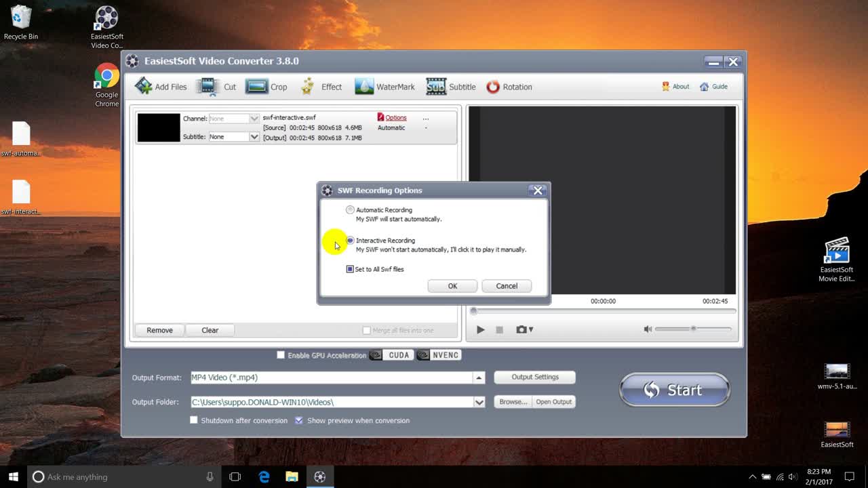Minimize the Video Converter window
The width and height of the screenshot is (868, 488).
pos(713,62)
